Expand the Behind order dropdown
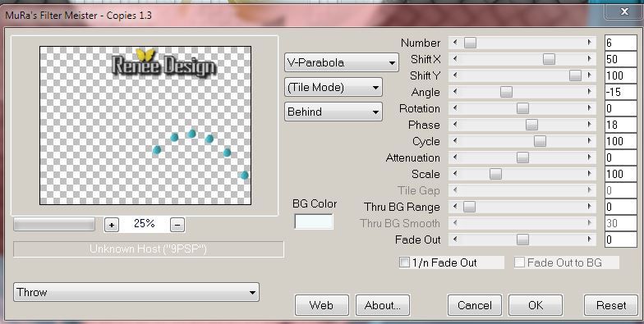This screenshot has height=324, width=644. pos(333,112)
